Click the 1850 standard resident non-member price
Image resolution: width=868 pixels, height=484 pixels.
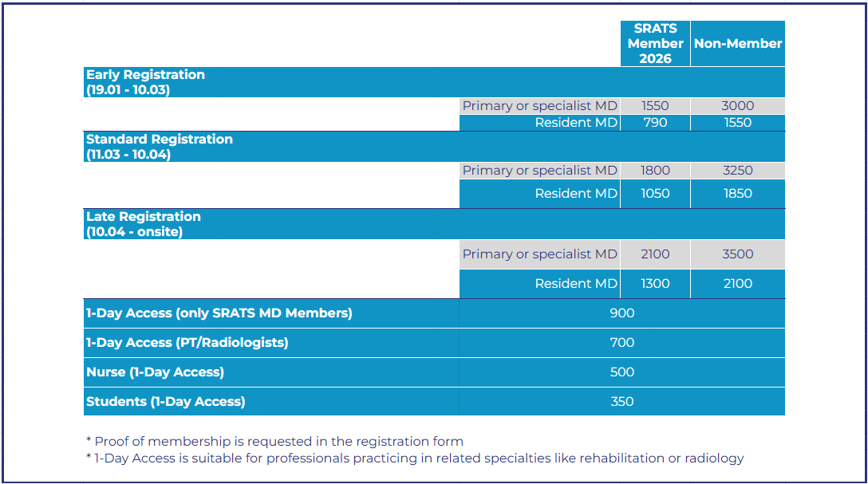click(738, 194)
